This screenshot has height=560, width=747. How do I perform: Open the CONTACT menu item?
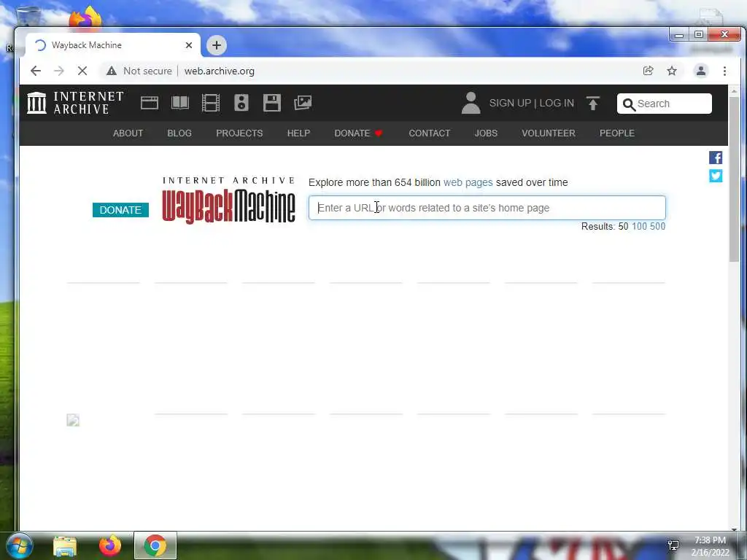pyautogui.click(x=429, y=133)
